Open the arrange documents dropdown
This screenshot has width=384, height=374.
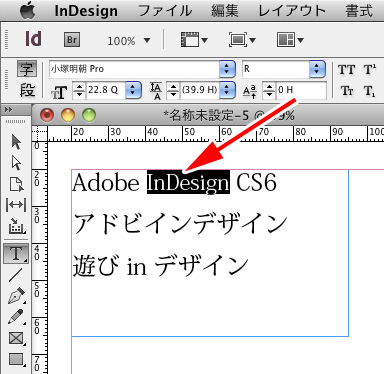click(290, 40)
